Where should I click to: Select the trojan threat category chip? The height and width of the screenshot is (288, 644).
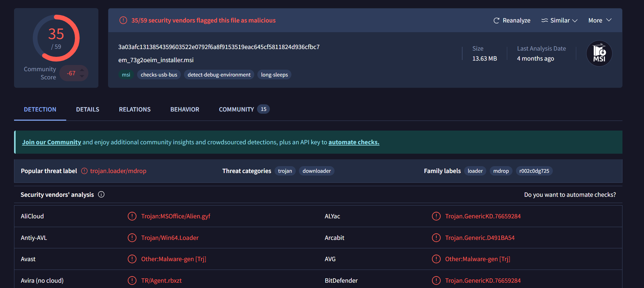pos(285,171)
